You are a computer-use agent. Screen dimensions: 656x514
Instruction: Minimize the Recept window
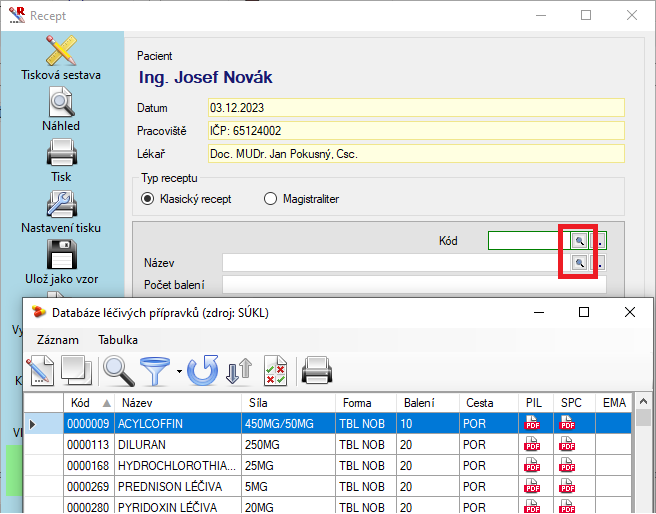point(541,15)
